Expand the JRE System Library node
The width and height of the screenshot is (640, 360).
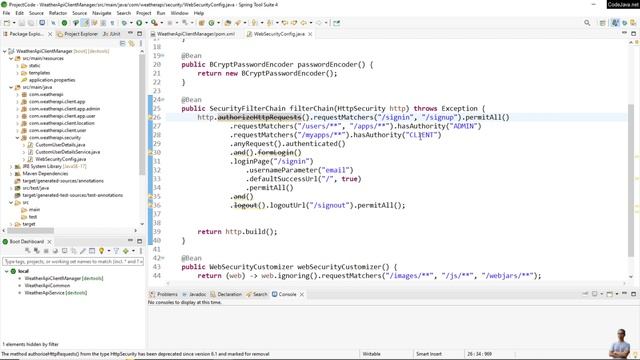pyautogui.click(x=11, y=167)
